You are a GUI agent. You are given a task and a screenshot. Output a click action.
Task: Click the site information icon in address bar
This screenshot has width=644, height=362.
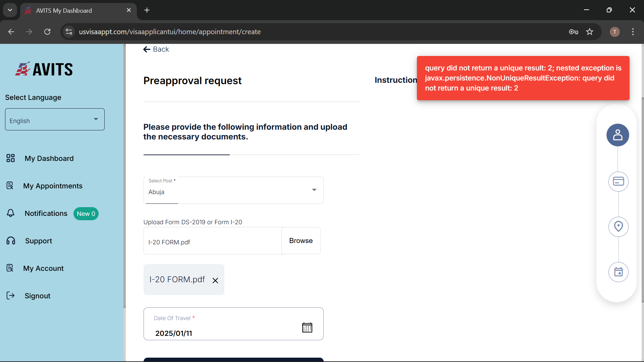(69, 32)
